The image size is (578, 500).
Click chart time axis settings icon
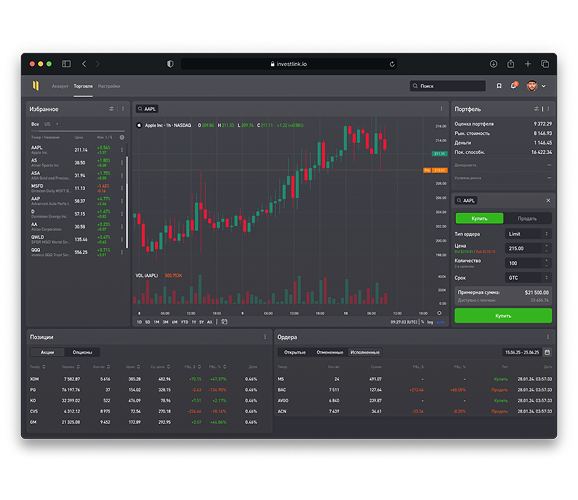439,313
